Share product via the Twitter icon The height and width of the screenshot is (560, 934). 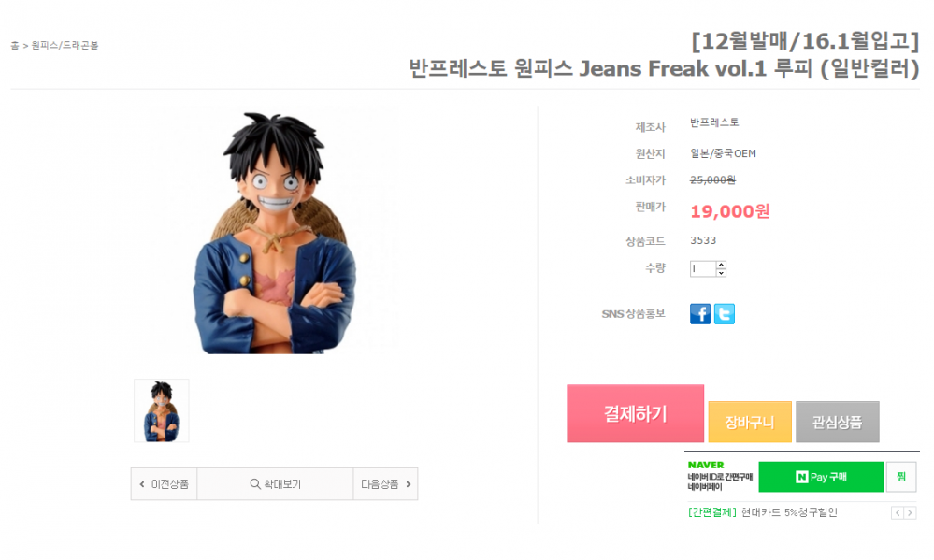coord(723,313)
